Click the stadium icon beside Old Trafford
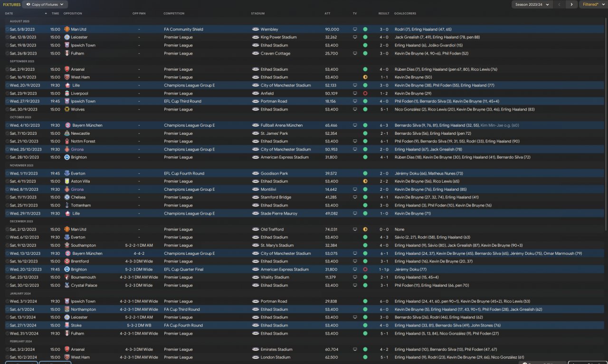The width and height of the screenshot is (608, 364). pos(256,230)
